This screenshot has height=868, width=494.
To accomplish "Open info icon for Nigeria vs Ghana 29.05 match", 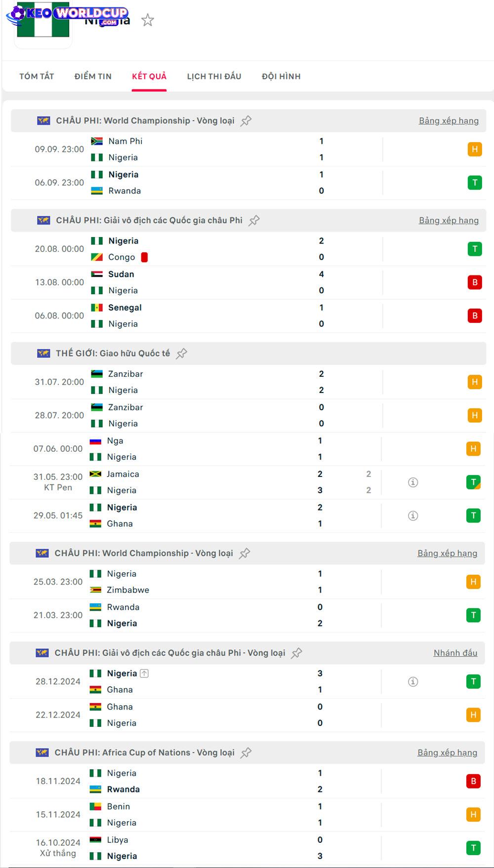I will pyautogui.click(x=413, y=515).
